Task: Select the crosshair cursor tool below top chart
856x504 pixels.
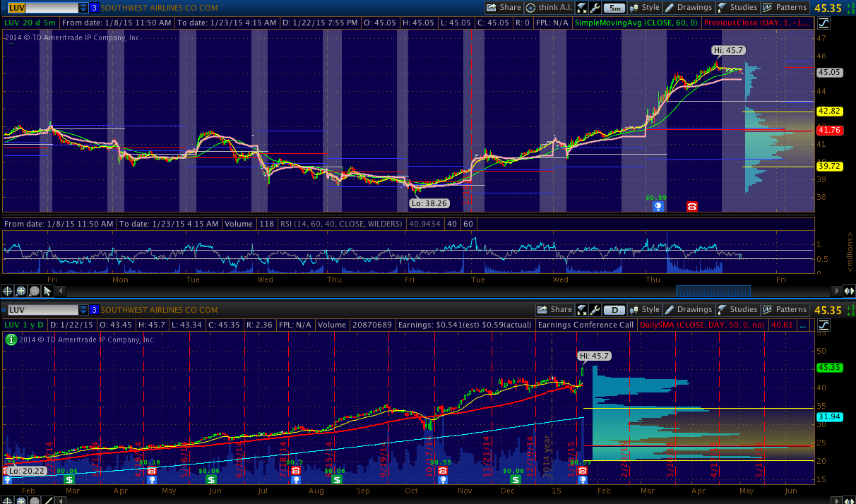Action: pyautogui.click(x=8, y=291)
